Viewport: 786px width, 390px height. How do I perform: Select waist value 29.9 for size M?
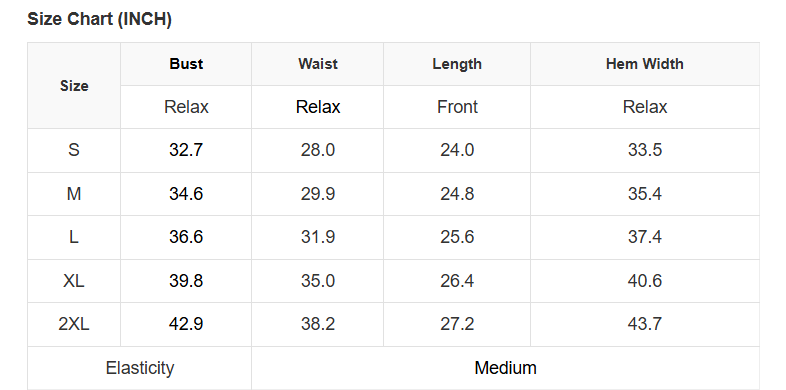coord(318,193)
